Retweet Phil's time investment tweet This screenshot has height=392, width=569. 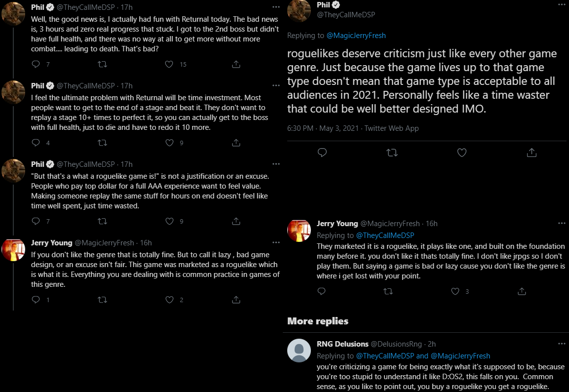[x=102, y=143]
